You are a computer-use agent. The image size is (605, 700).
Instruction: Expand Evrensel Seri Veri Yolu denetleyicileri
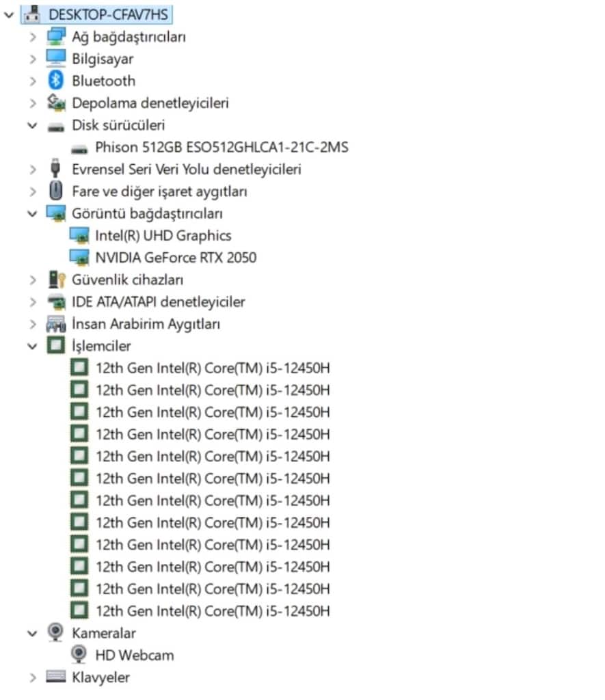(x=32, y=170)
